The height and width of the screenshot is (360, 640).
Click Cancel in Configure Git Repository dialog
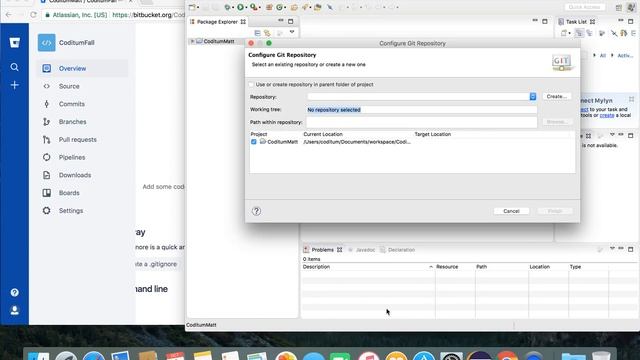click(x=511, y=211)
